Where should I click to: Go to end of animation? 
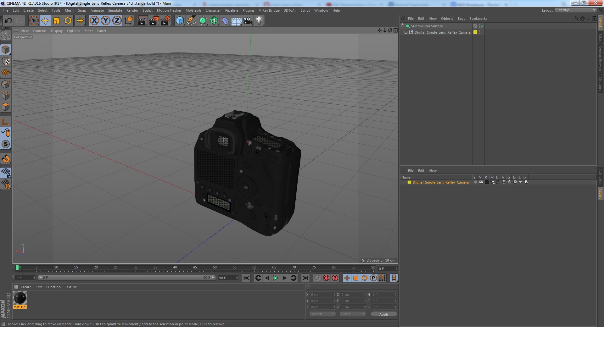(305, 278)
